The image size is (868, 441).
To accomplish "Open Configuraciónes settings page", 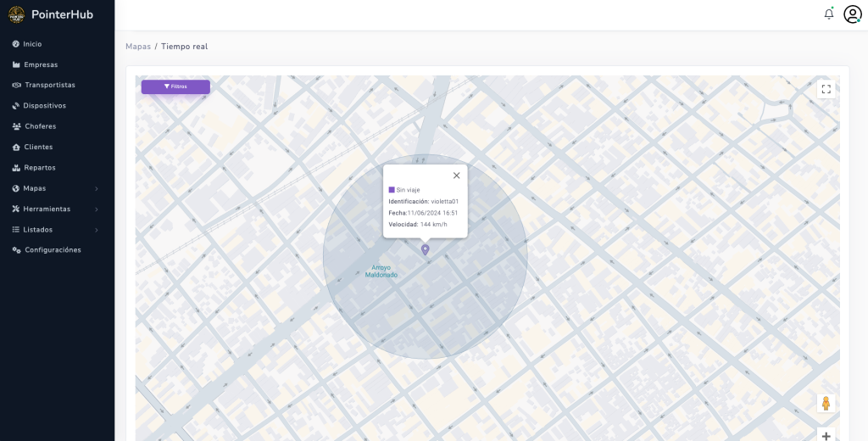I will pyautogui.click(x=53, y=250).
